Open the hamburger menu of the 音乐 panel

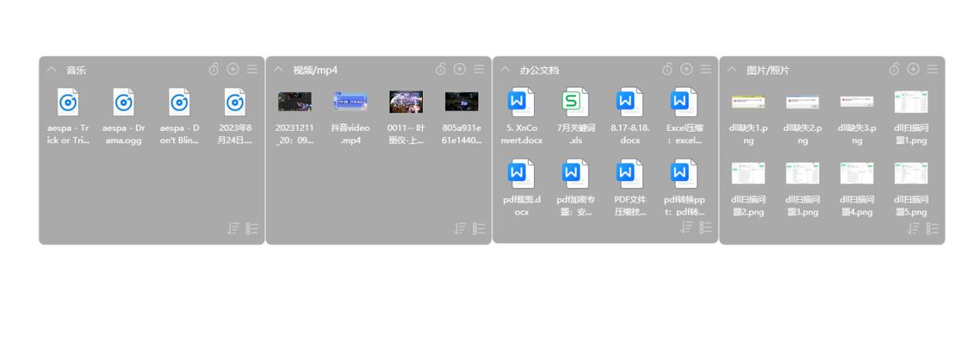252,69
